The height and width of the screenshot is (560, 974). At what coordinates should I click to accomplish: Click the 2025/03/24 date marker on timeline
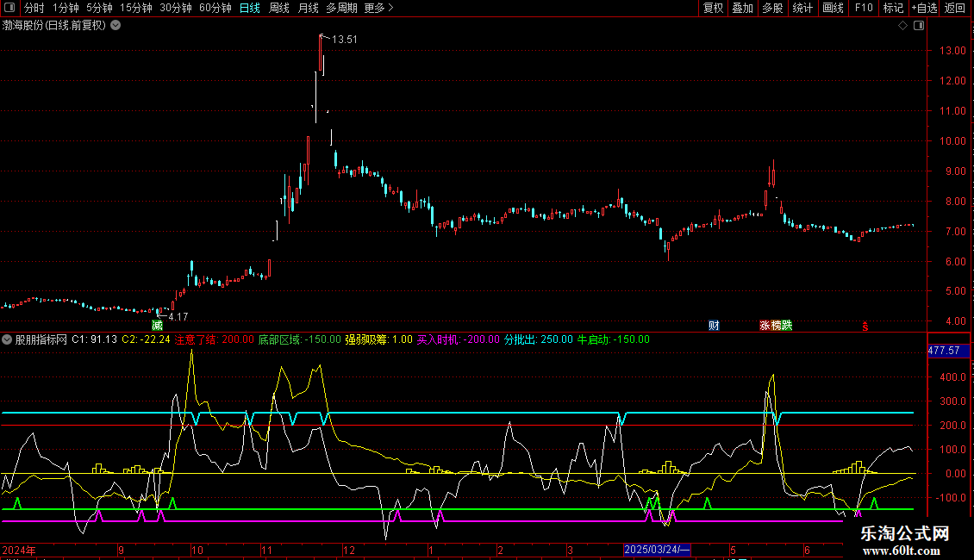pos(657,550)
